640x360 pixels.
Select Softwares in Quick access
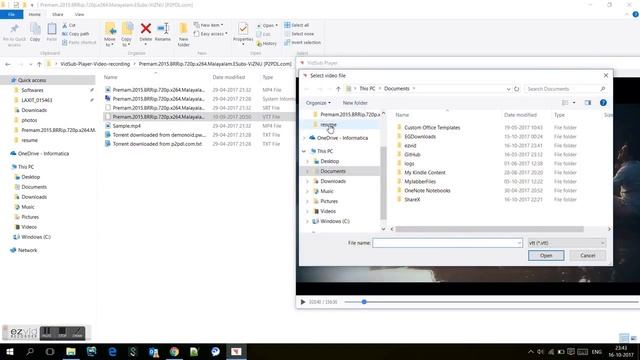coord(32,90)
